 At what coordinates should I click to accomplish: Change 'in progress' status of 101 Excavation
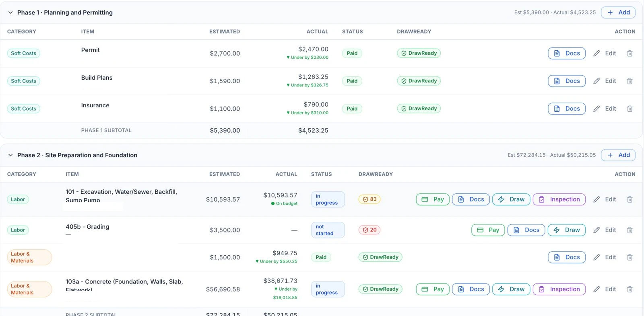pos(328,199)
